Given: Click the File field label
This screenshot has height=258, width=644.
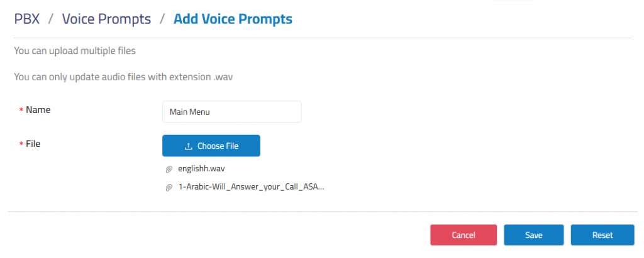Looking at the screenshot, I should 33,144.
